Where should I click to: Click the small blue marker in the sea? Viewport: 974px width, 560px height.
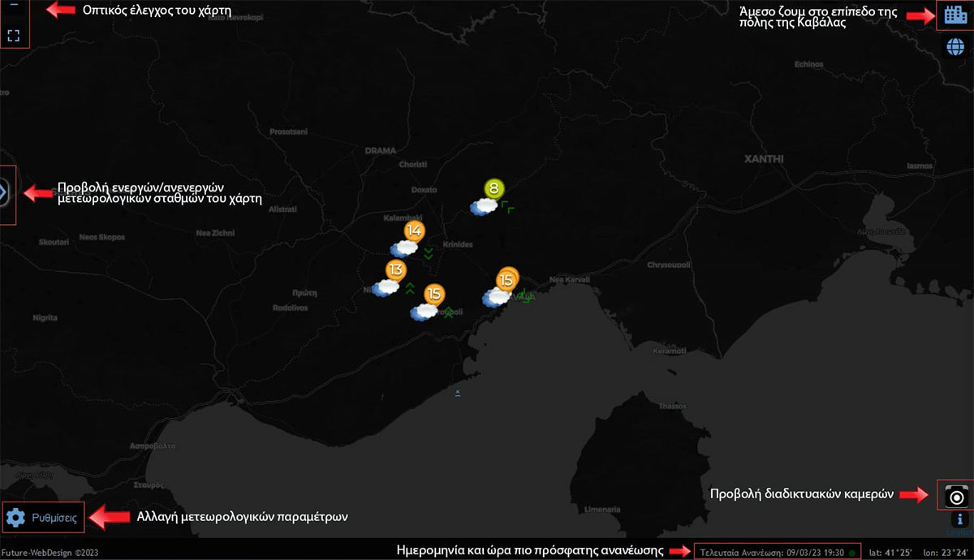pos(458,393)
